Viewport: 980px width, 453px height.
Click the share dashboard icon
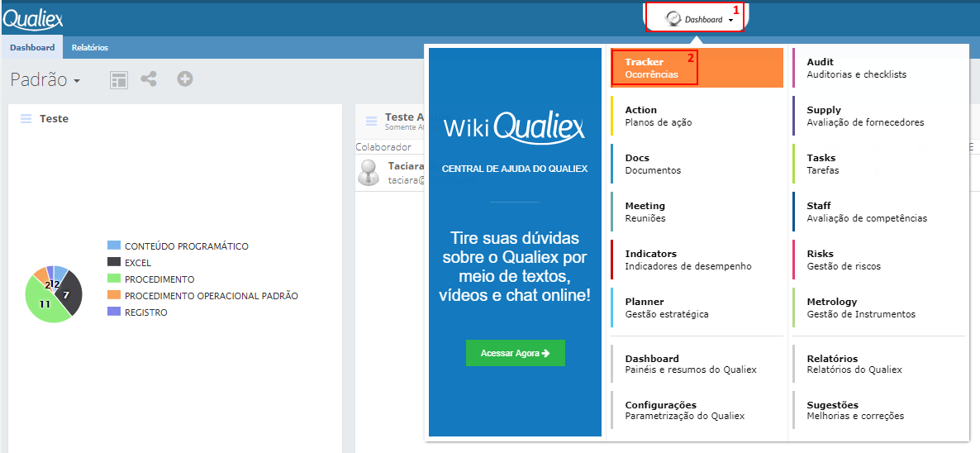[x=149, y=79]
